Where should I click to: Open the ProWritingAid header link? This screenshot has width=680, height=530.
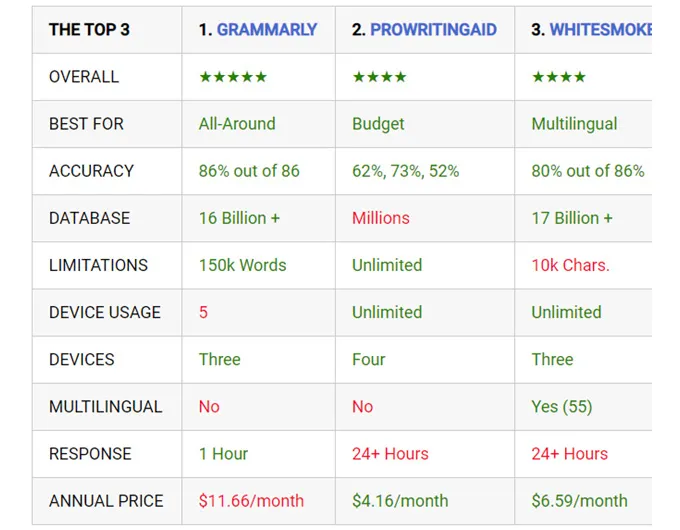click(x=433, y=29)
